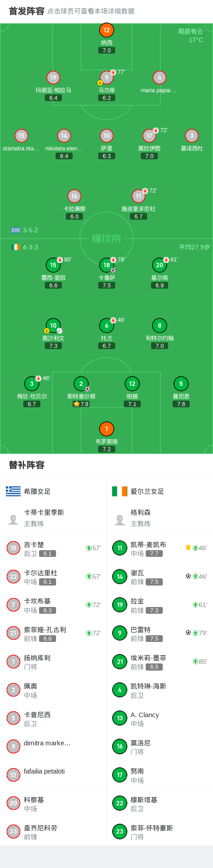213x868 pixels.
Task: Select 曼尼恩 number 5 defender icon
Action: (181, 384)
